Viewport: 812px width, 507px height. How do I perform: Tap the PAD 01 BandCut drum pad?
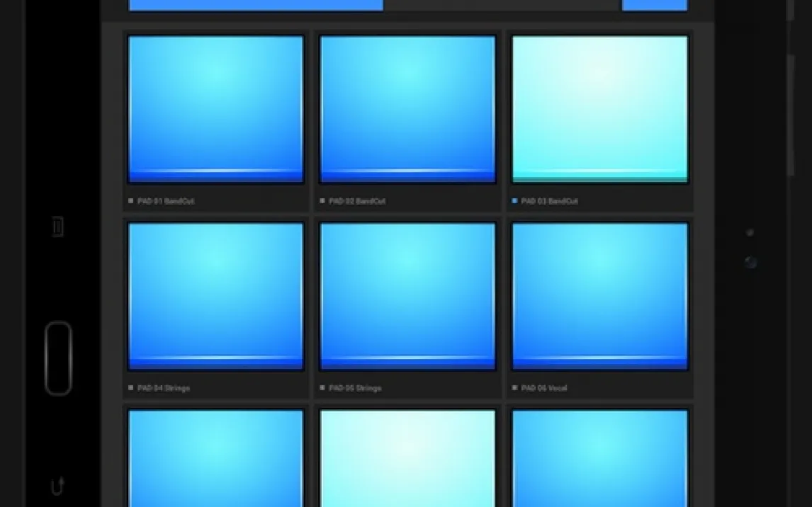tap(215, 109)
